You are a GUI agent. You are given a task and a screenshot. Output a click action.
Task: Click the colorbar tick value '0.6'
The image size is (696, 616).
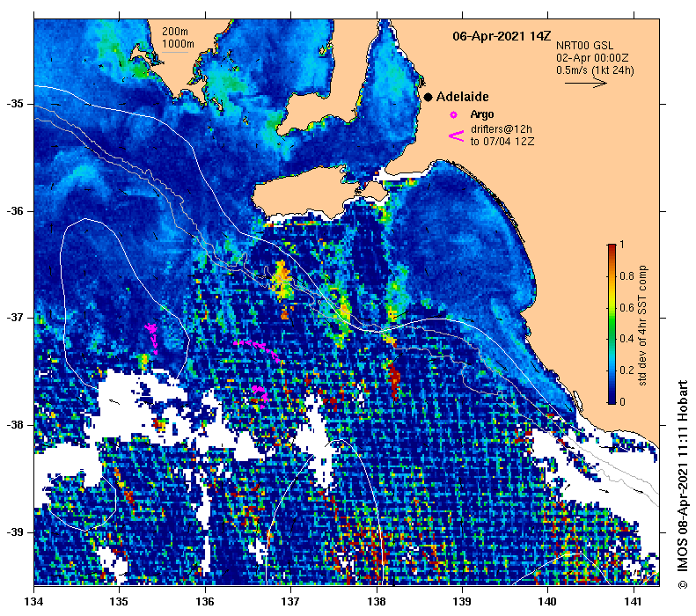click(626, 307)
